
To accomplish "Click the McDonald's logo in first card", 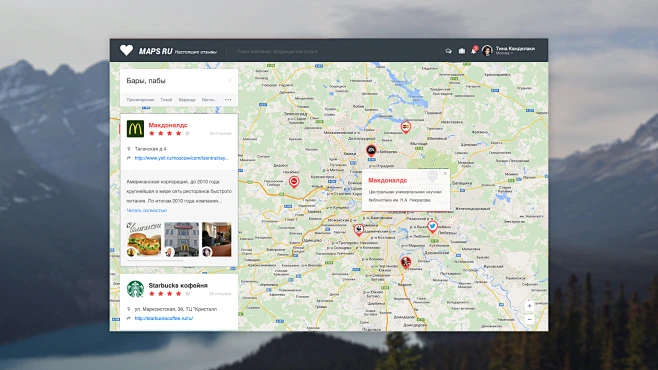I will click(x=135, y=129).
